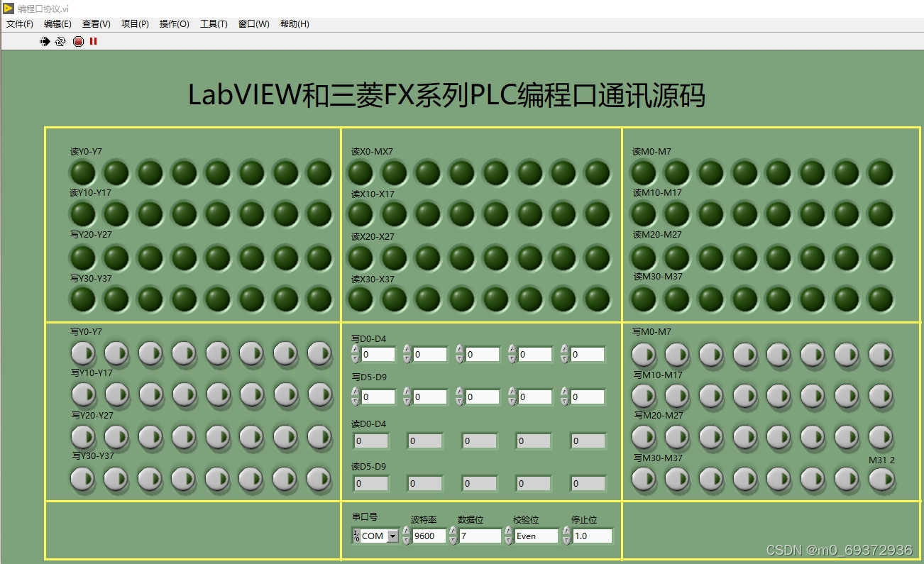
Task: Click the 写M30-M37 label
Action: point(658,458)
